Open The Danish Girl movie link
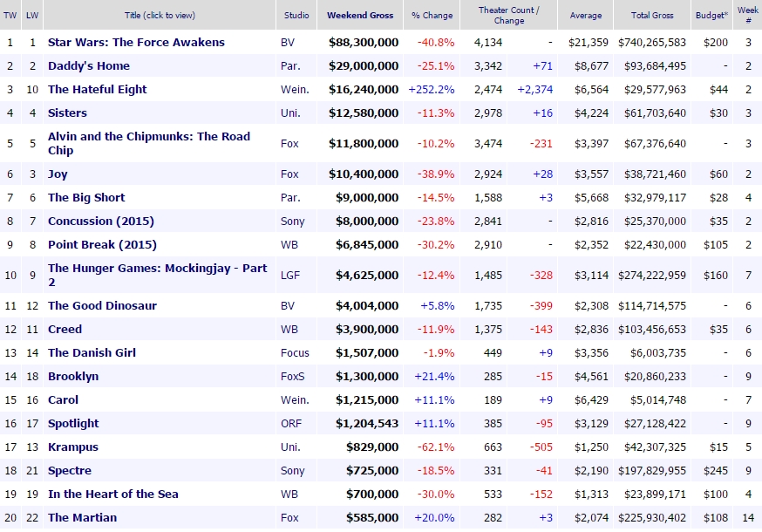 click(92, 352)
